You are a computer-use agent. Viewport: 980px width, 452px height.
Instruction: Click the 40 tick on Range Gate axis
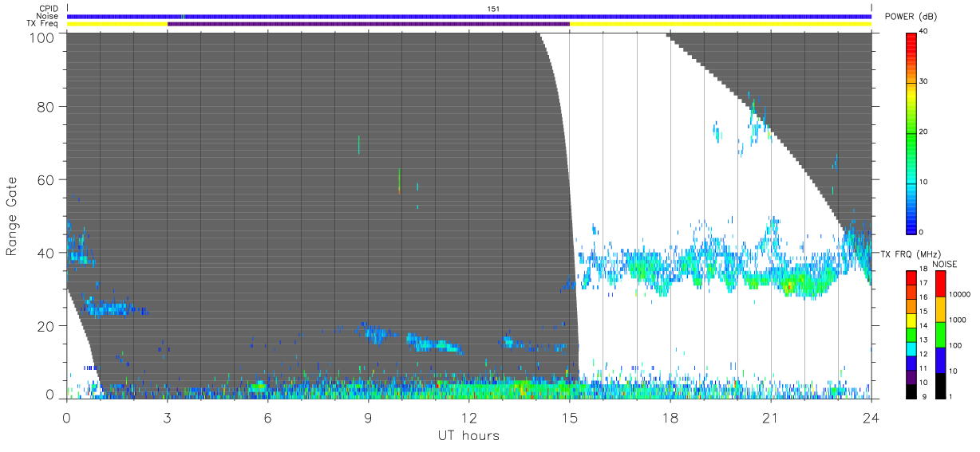tap(46, 252)
